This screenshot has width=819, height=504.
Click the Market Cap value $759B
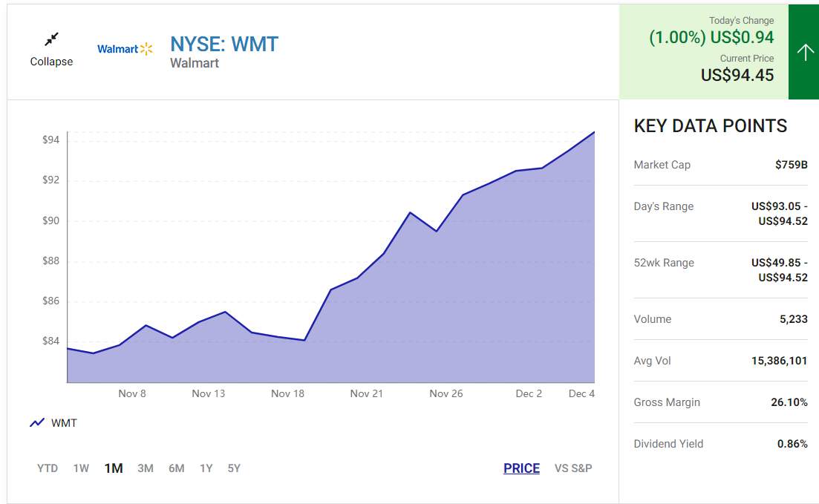click(x=791, y=165)
